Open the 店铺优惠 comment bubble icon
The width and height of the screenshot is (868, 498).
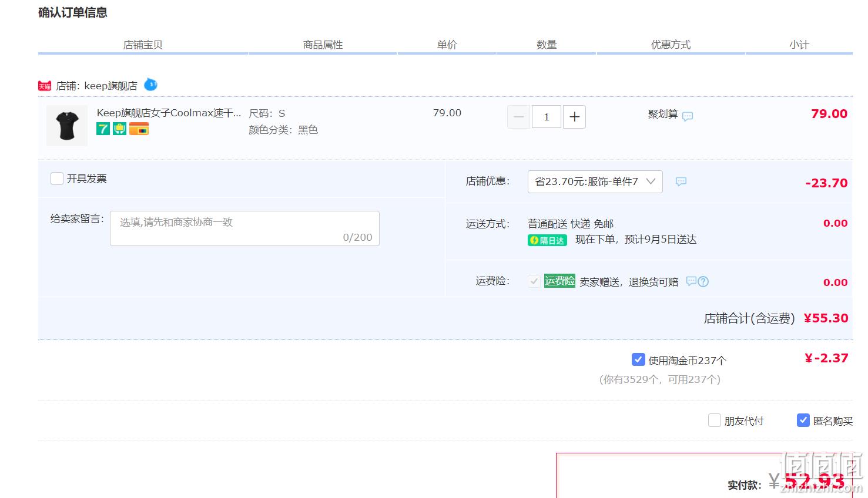tap(681, 181)
